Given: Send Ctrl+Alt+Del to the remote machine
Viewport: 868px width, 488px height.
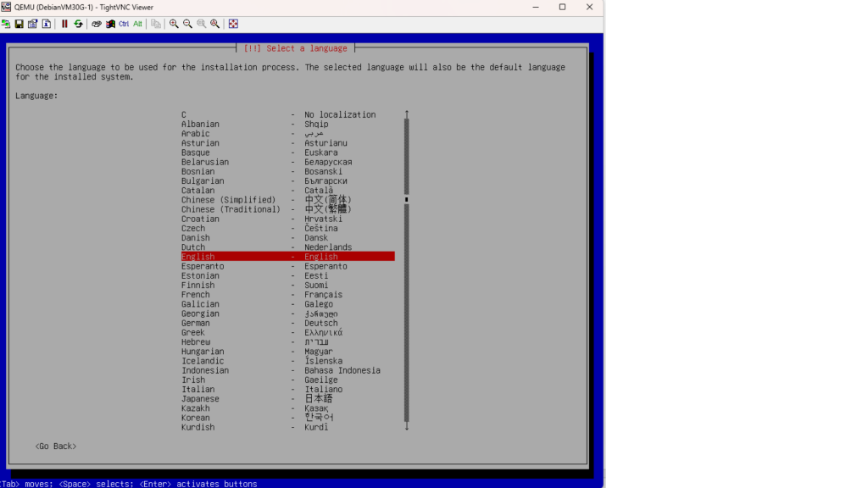Looking at the screenshot, I should pos(97,24).
